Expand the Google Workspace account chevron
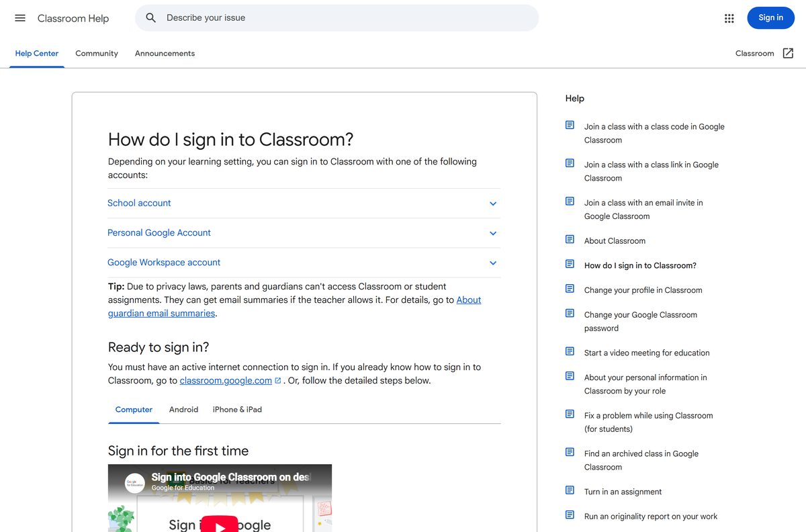806x532 pixels. click(x=493, y=263)
